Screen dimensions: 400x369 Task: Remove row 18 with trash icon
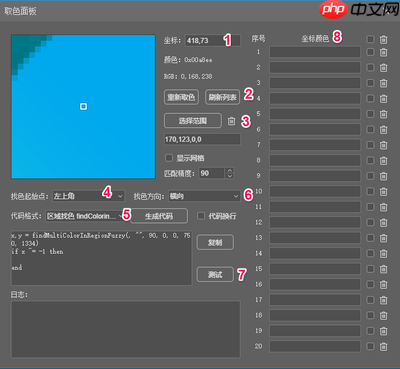click(x=383, y=315)
